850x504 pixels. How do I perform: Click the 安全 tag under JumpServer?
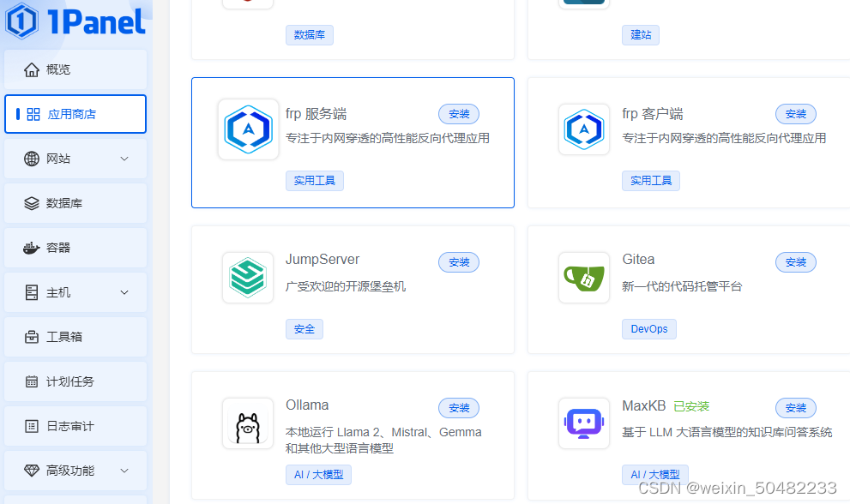(304, 329)
